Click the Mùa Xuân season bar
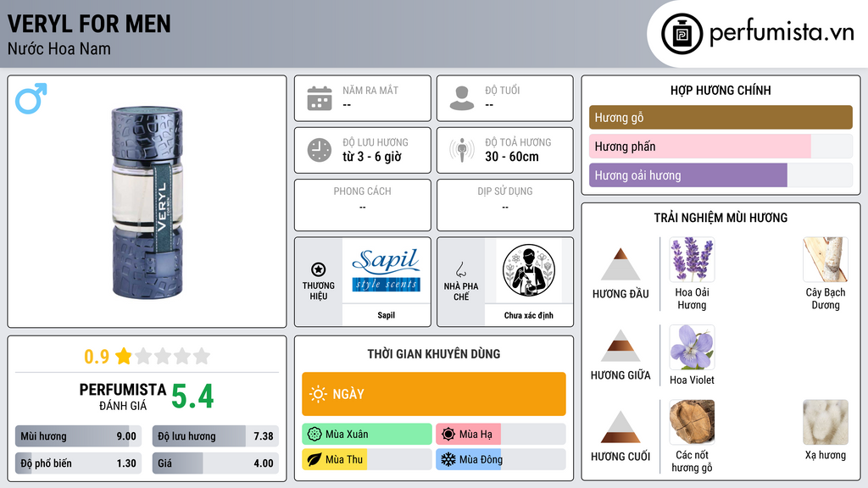This screenshot has width=868, height=488. pos(367,435)
